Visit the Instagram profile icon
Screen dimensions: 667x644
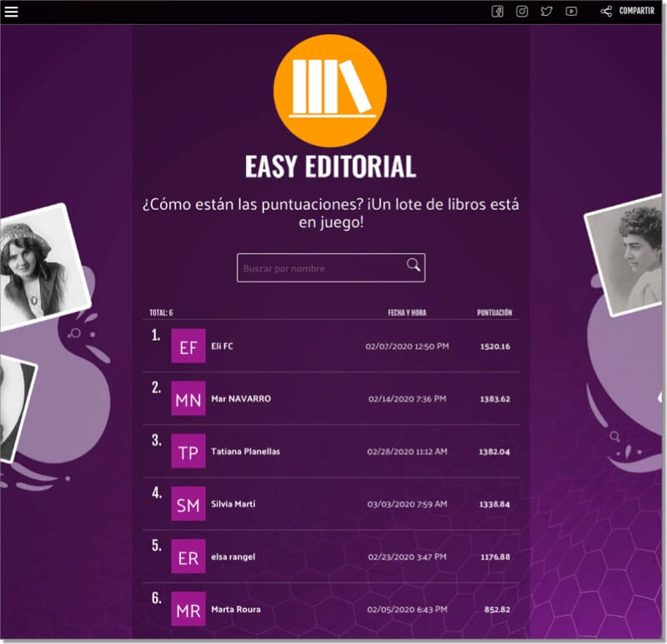(x=522, y=12)
